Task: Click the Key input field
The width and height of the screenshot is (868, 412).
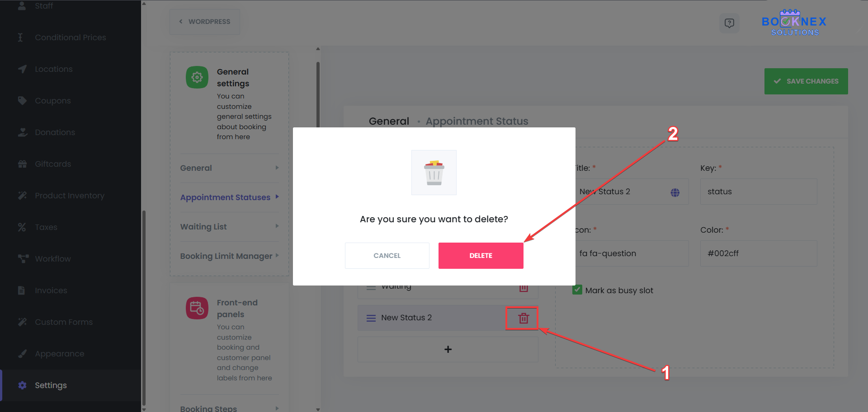Action: pyautogui.click(x=758, y=192)
